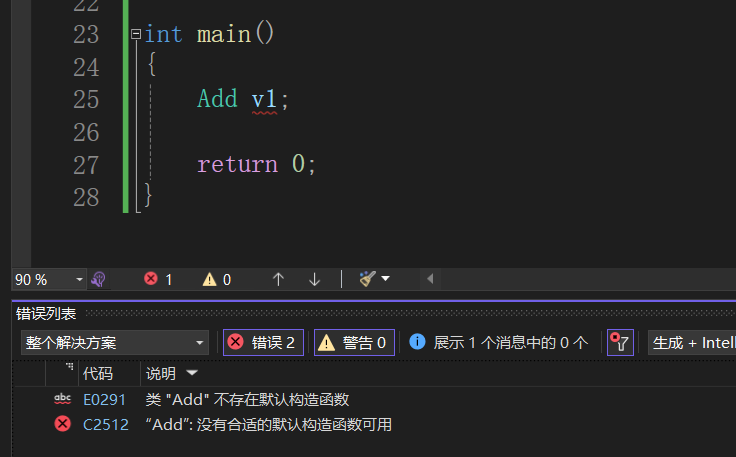
Task: Open the C2512 error code link
Action: 106,425
